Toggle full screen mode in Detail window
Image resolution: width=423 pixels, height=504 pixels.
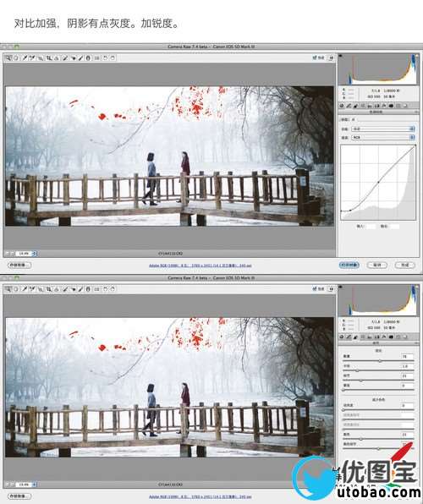coord(331,289)
